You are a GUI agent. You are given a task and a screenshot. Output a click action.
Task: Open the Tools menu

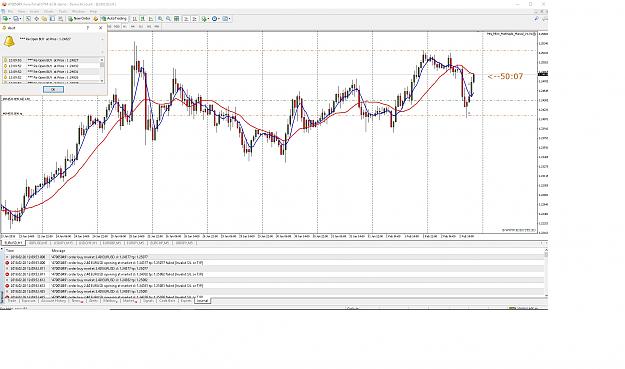coord(63,12)
